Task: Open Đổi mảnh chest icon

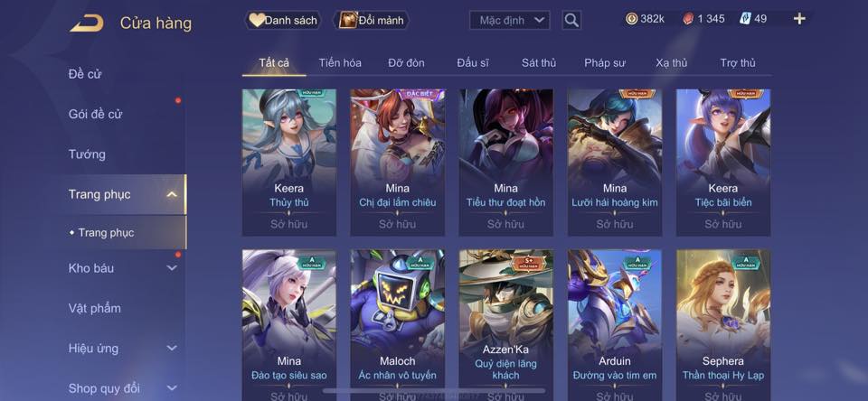Action: pyautogui.click(x=348, y=21)
